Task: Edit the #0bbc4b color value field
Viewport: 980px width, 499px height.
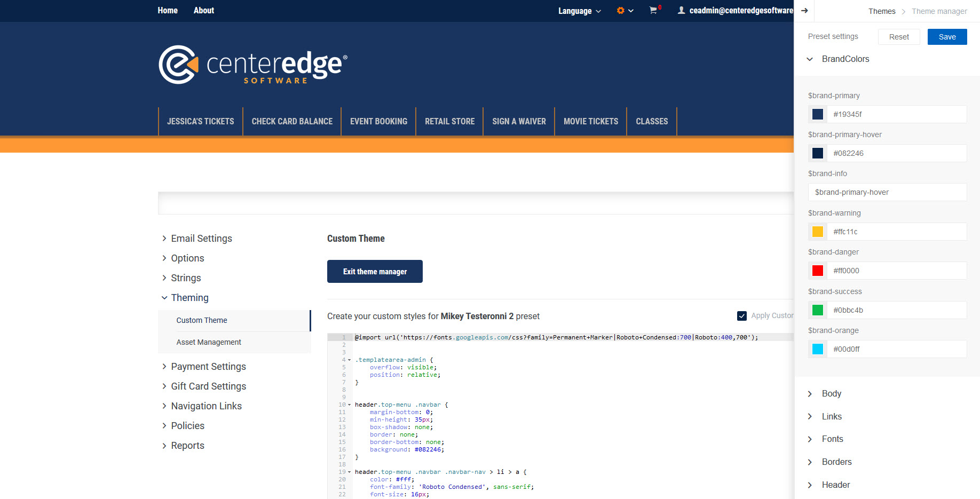Action: (x=897, y=310)
